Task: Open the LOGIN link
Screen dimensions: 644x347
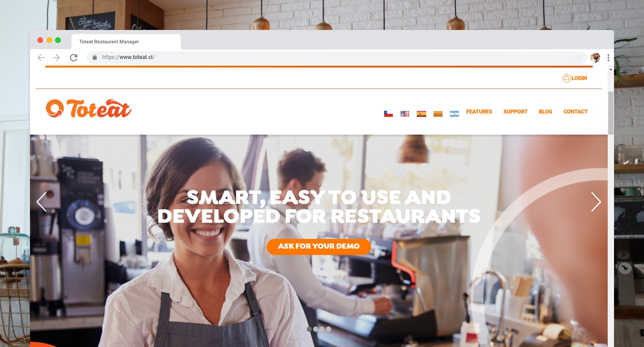Action: point(575,78)
